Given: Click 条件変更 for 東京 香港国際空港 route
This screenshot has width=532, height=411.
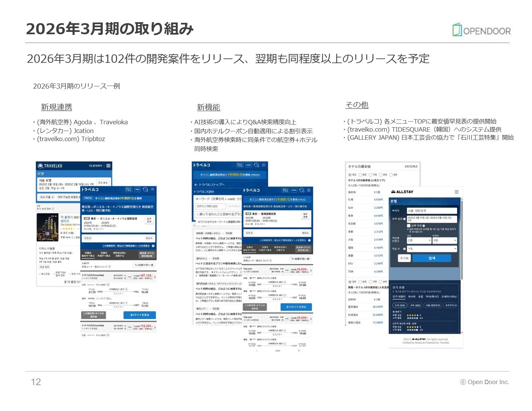Looking at the screenshot, I should point(305,215).
